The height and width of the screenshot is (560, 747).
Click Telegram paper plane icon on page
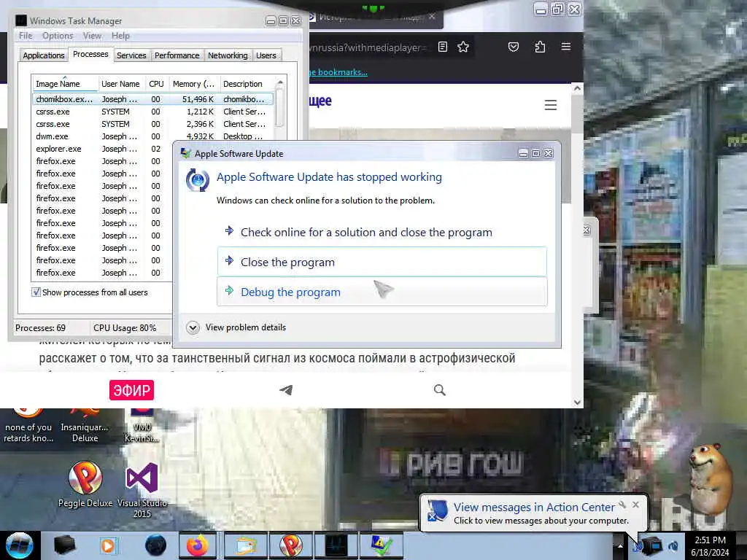coord(286,390)
